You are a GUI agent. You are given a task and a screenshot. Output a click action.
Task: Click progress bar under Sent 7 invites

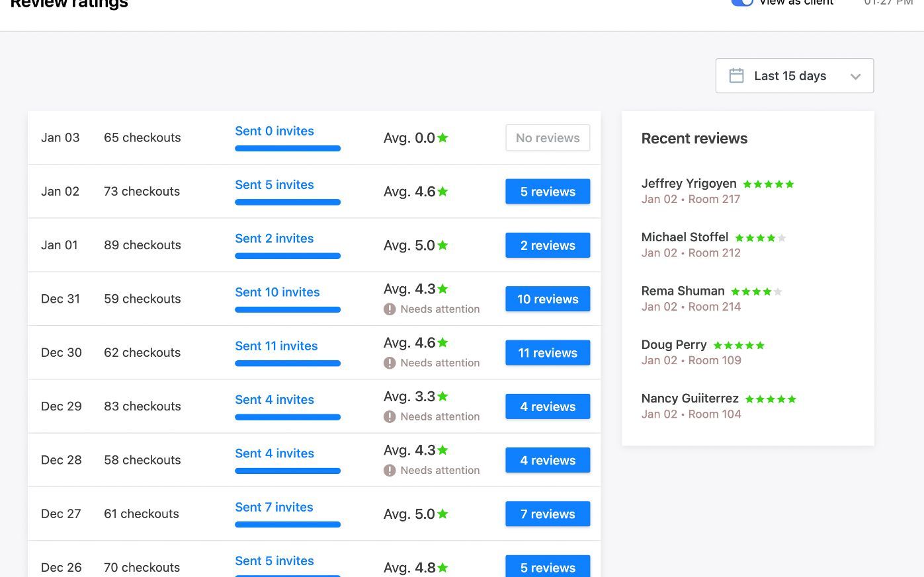(x=287, y=525)
